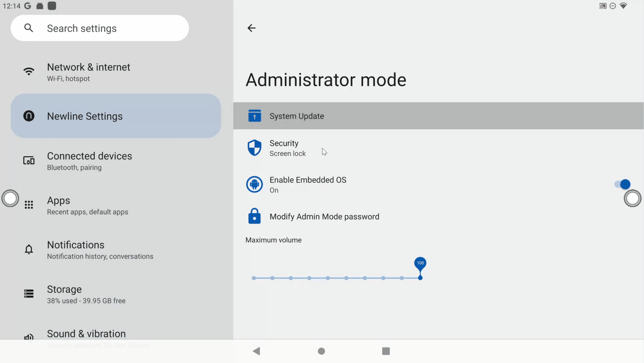Click the Security shield icon
The width and height of the screenshot is (644, 363).
(x=254, y=148)
